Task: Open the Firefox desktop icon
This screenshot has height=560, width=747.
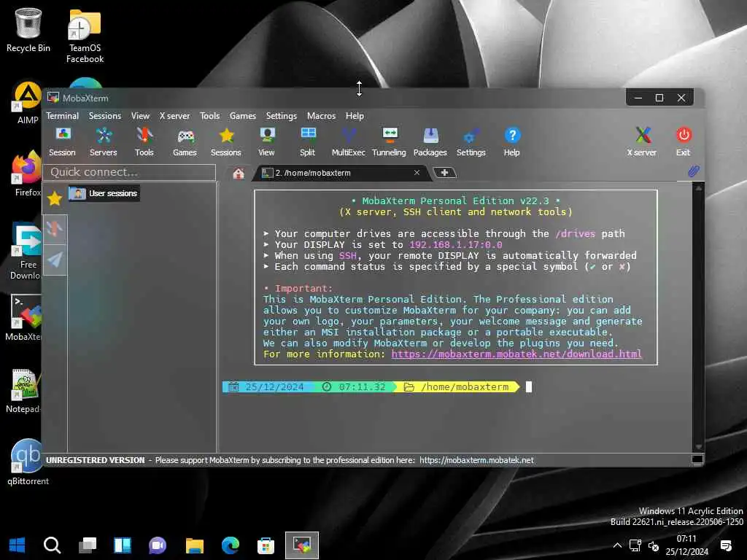Action: click(x=28, y=174)
